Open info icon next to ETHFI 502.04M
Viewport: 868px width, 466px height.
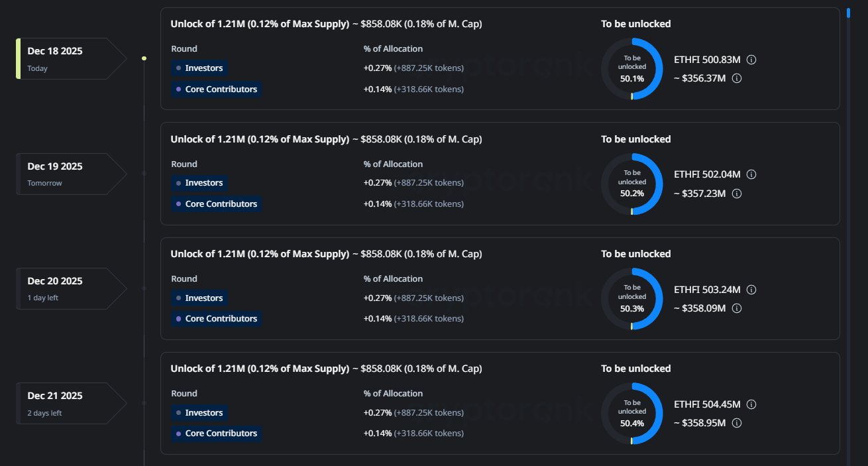751,174
